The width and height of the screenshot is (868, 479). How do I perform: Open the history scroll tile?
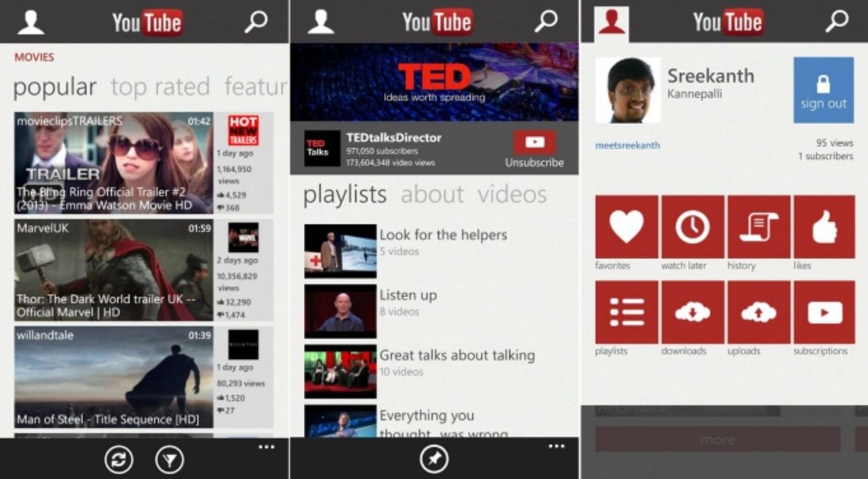(x=757, y=227)
